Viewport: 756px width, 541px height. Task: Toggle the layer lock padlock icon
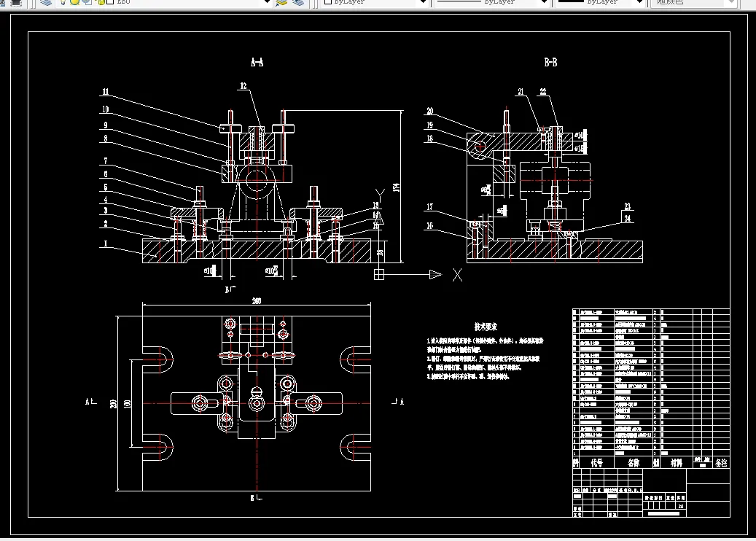point(101,2)
